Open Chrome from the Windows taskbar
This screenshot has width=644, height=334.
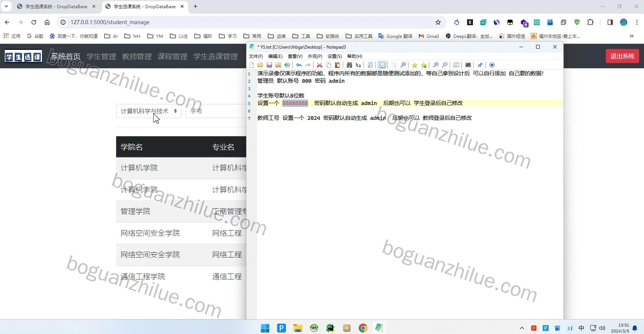tap(363, 328)
